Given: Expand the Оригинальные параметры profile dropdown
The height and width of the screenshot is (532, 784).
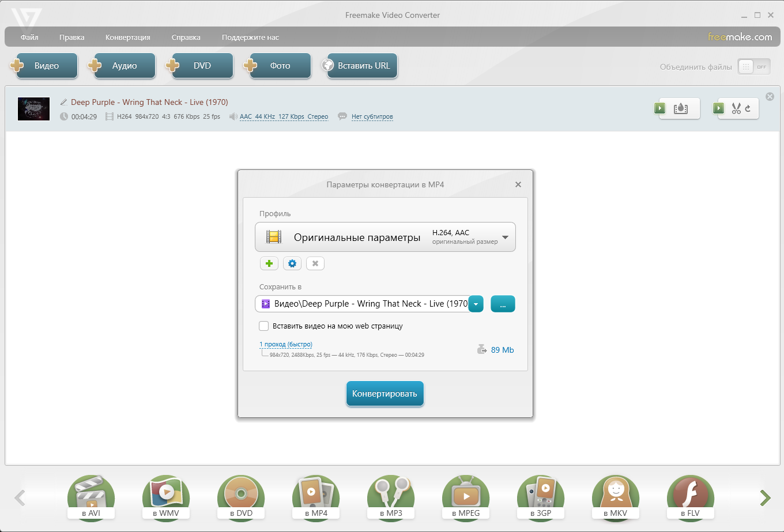Looking at the screenshot, I should tap(385, 237).
